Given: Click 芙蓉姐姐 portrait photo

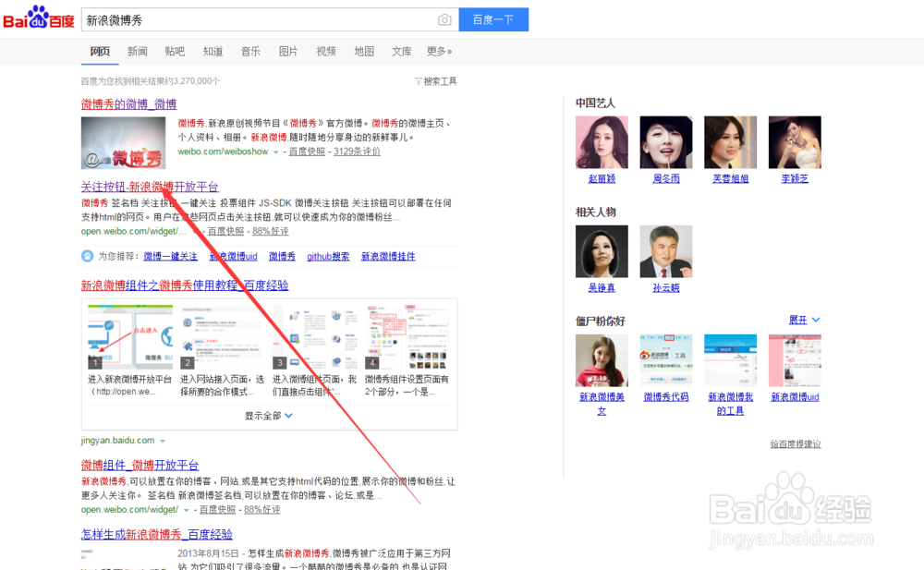Looking at the screenshot, I should pyautogui.click(x=730, y=142).
